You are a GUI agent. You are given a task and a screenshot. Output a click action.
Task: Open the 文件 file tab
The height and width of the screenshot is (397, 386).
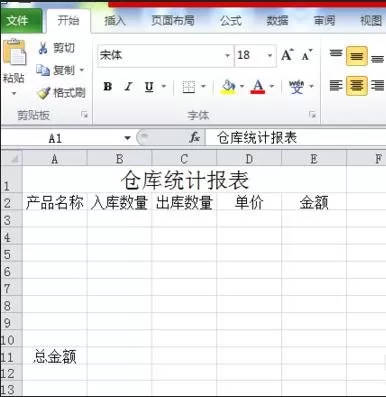(21, 21)
